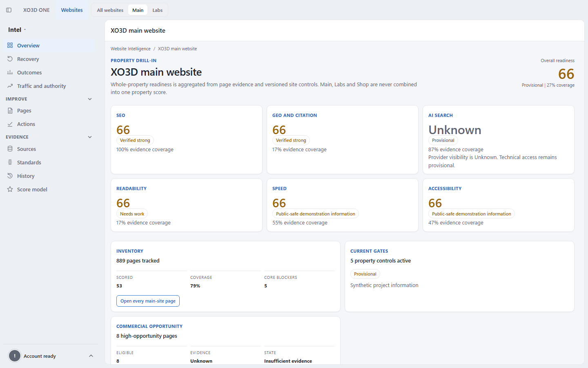Click Website Intelligence breadcrumb link
This screenshot has width=588, height=368.
click(x=131, y=49)
